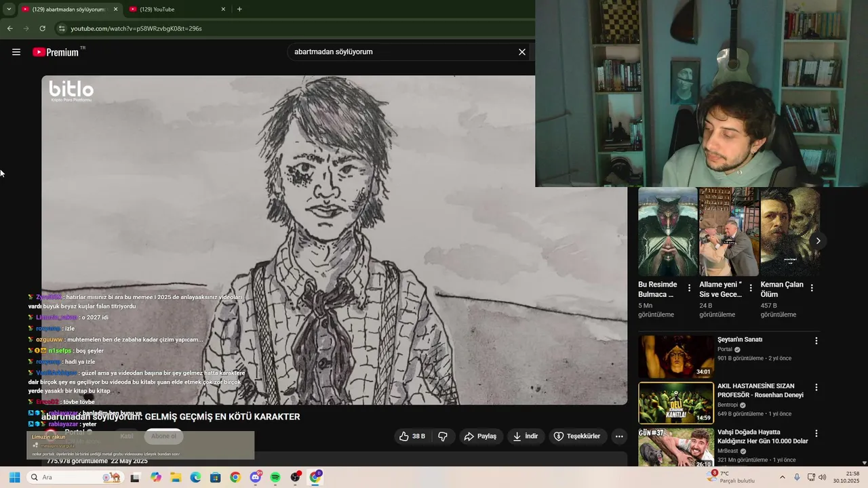Open a new browser tab
The height and width of the screenshot is (488, 868).
point(239,9)
